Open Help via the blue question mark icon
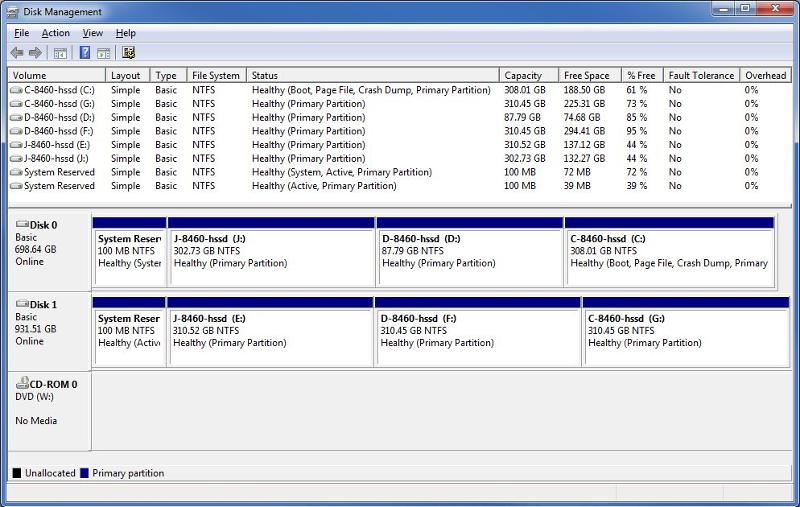This screenshot has width=800, height=507. [x=85, y=53]
